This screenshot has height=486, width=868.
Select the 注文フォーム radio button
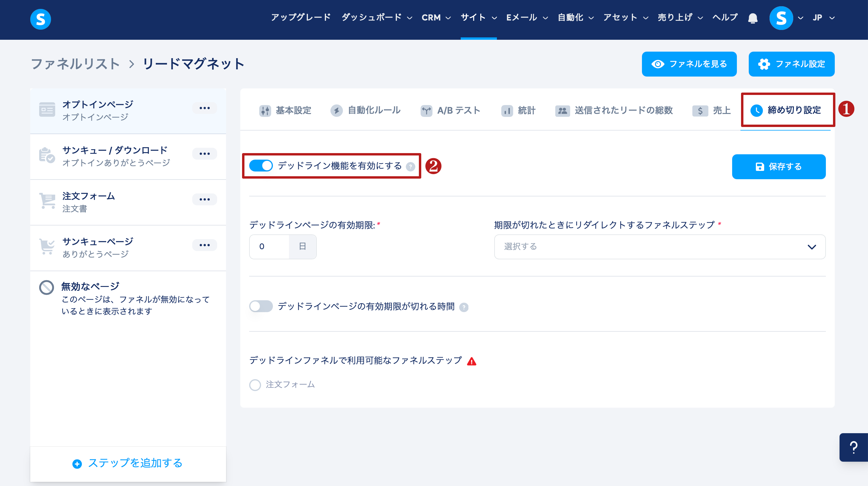pos(255,385)
